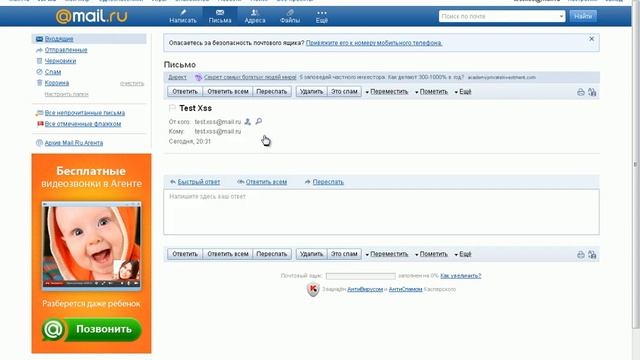This screenshot has width=640, height=360.
Task: Click top Удалить button
Action: click(311, 91)
